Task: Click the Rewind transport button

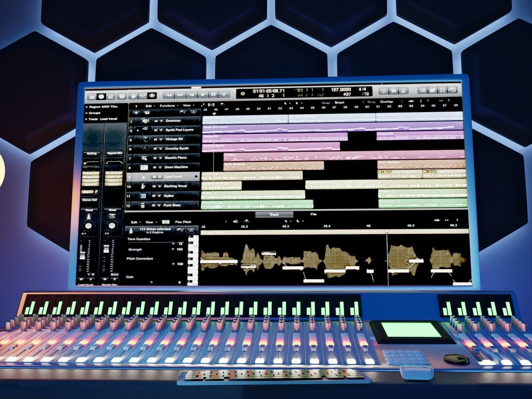Action: coord(169,95)
